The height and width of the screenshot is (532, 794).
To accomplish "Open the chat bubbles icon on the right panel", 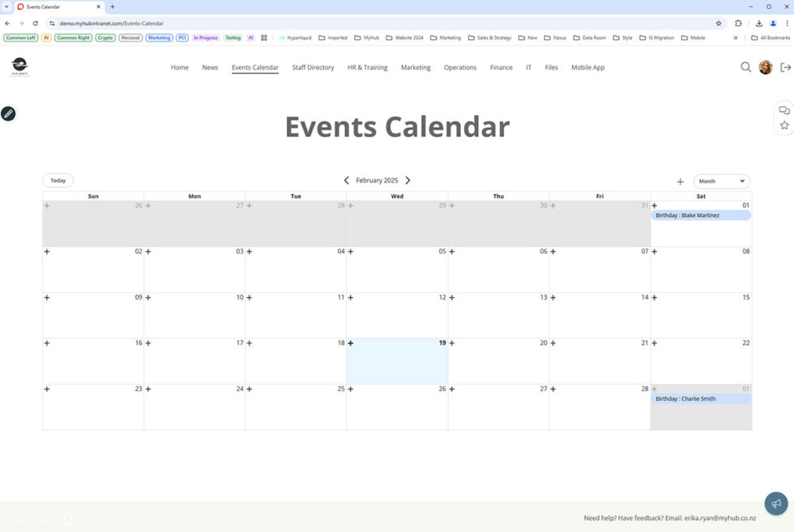I will point(783,109).
